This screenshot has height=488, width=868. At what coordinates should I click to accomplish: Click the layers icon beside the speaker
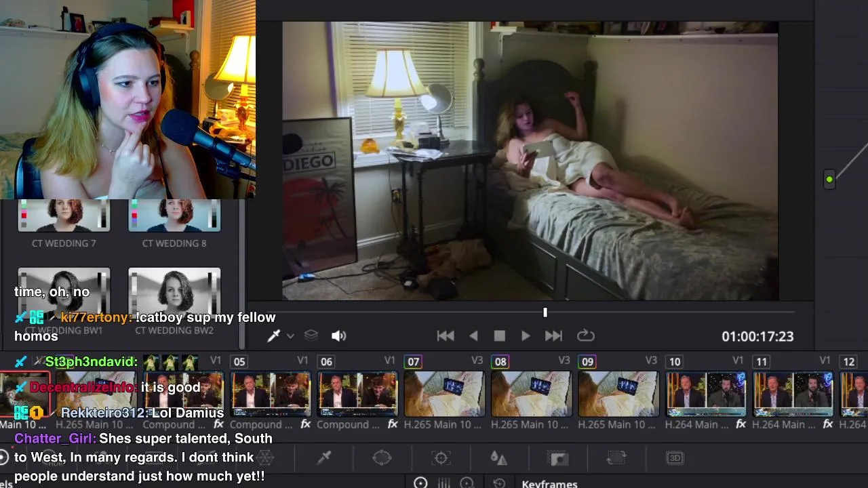[311, 335]
